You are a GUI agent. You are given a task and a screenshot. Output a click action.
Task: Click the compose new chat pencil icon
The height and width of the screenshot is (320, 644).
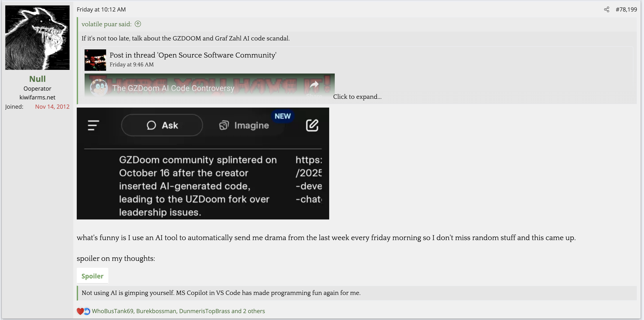pyautogui.click(x=312, y=125)
